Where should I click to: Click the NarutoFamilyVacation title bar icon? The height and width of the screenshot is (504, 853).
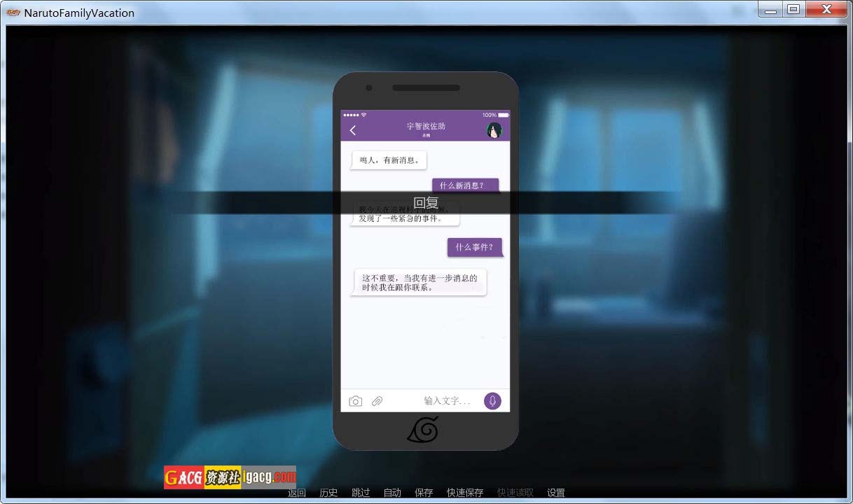[13, 12]
